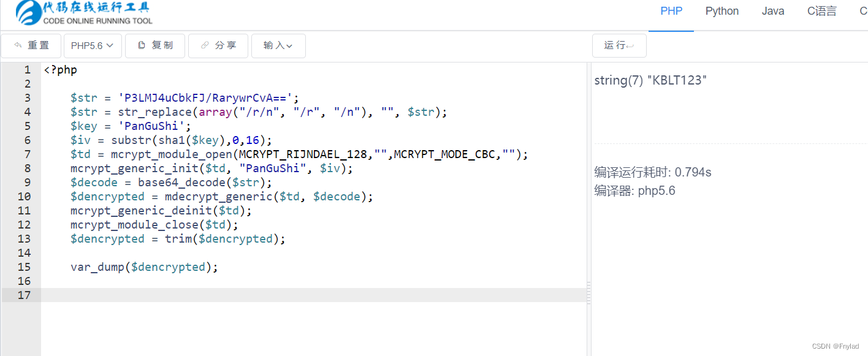Switch to the PHP language tab

671,12
